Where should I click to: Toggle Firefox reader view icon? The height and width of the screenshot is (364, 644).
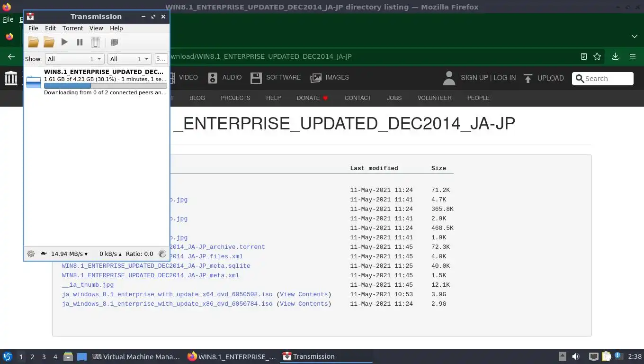point(584,56)
